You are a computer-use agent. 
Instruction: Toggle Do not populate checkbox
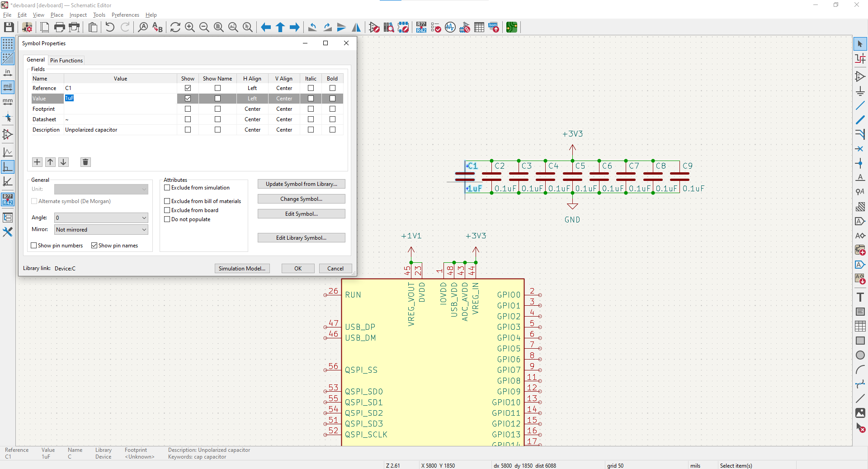point(167,219)
